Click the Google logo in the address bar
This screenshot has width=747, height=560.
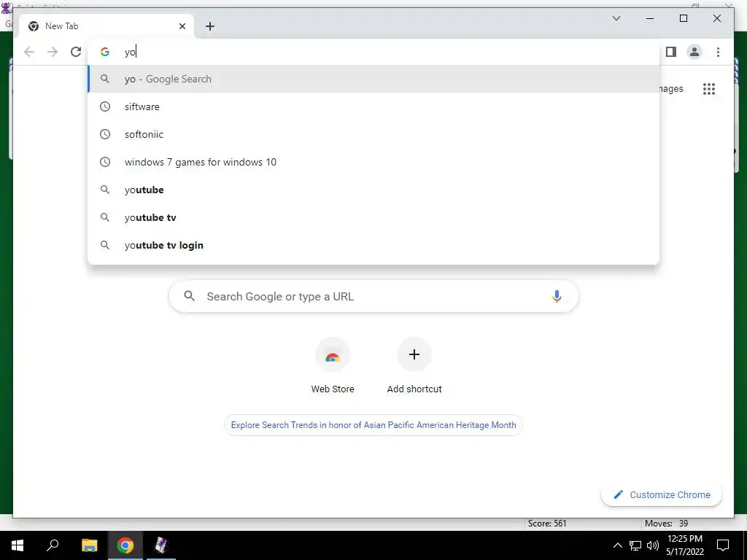105,52
